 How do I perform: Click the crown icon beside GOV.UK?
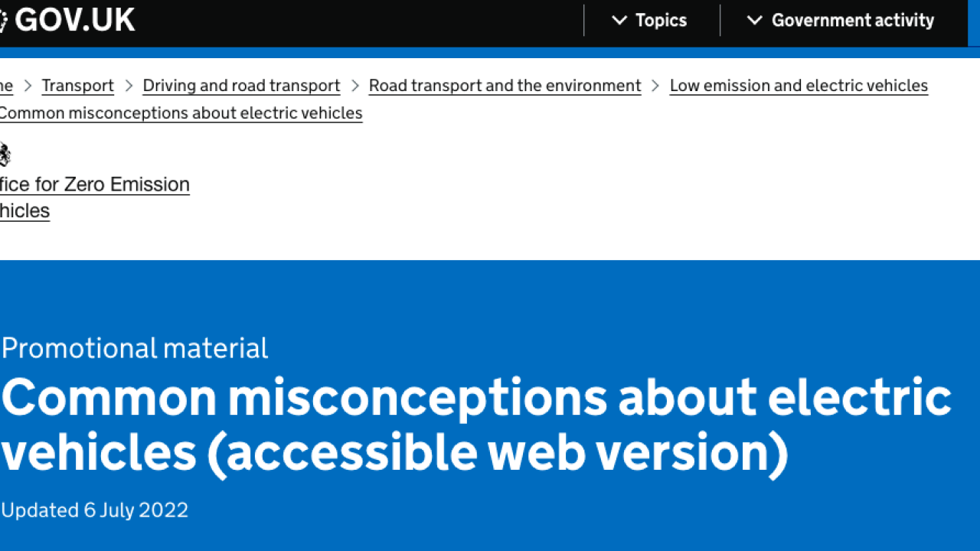click(3, 21)
